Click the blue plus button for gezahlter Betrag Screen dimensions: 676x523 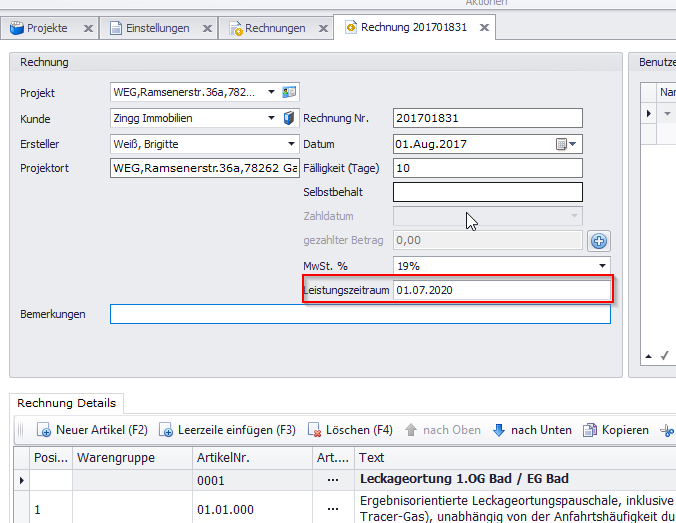pos(598,240)
